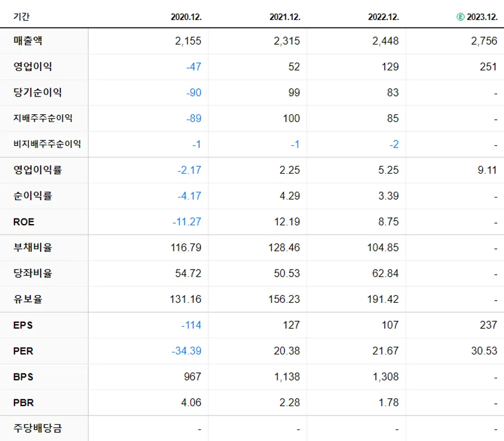Click the 당기순이익 row label
The image size is (504, 441).
(x=37, y=93)
